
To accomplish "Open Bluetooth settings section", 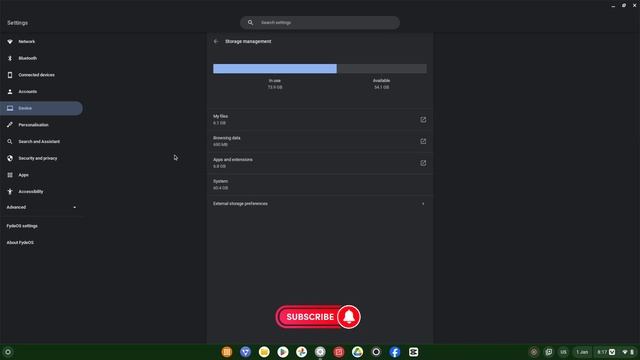I will [x=27, y=58].
